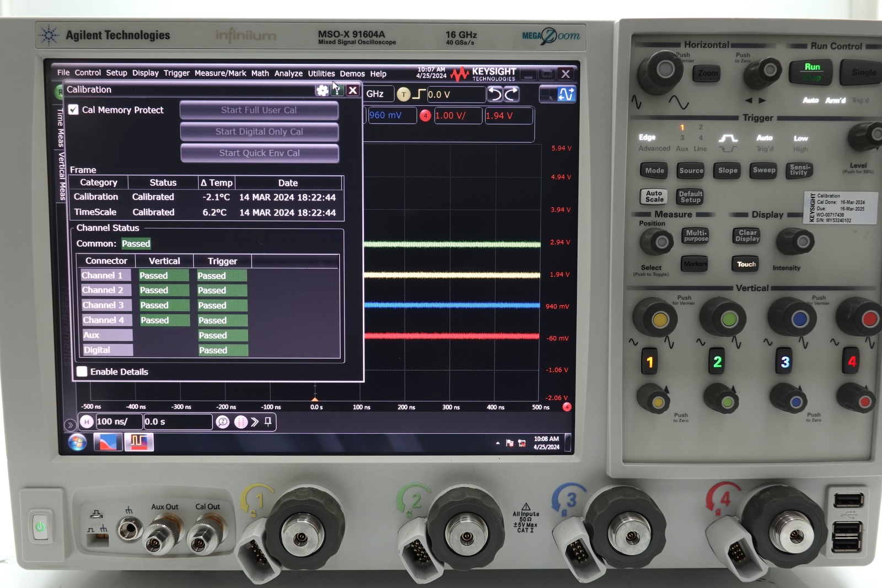The image size is (882, 588).
Task: Click the Δ Temp column header
Action: point(217,182)
